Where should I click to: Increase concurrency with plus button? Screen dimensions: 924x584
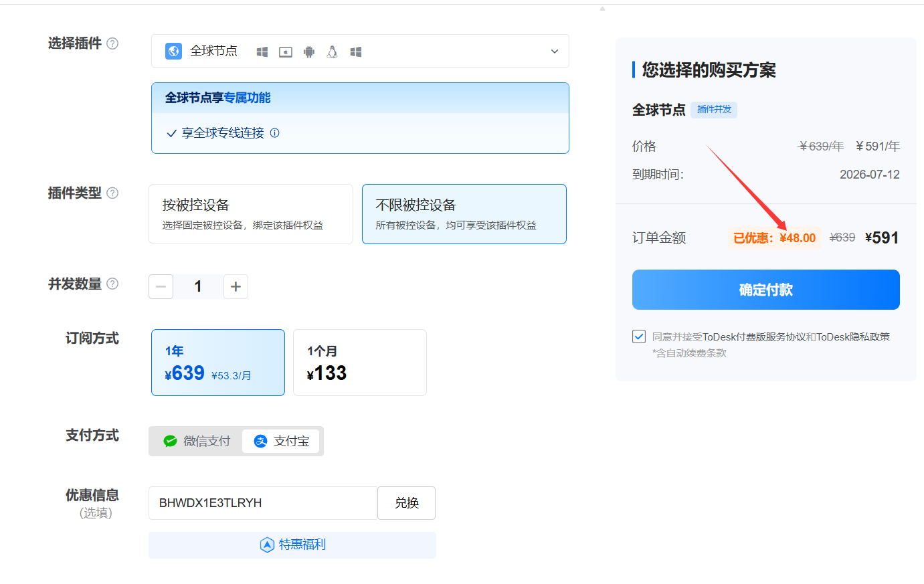236,286
